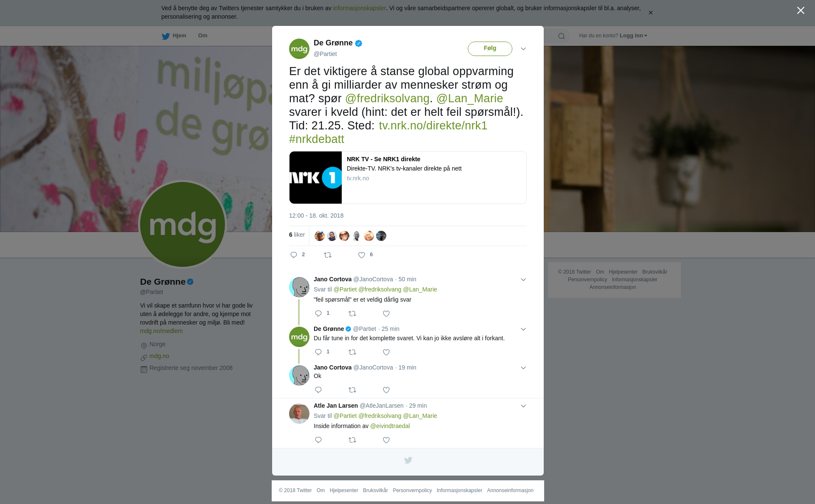Like Atle Jan Larsen's reply
815x504 pixels.
[386, 440]
